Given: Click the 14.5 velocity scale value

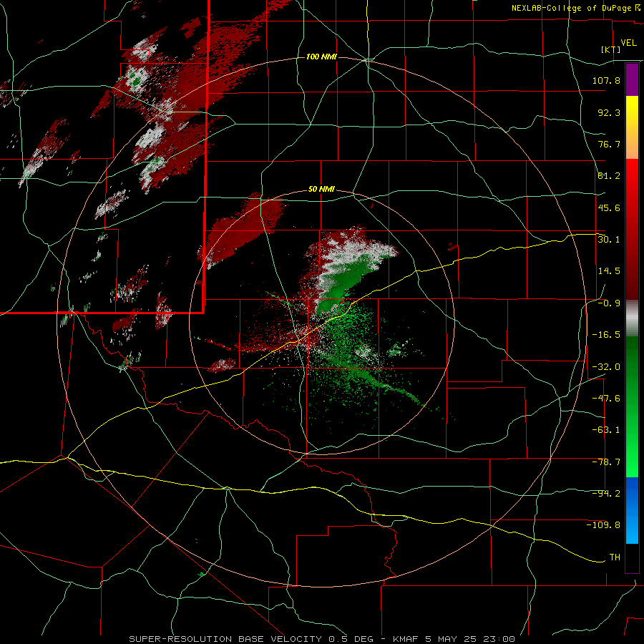Looking at the screenshot, I should 609,271.
